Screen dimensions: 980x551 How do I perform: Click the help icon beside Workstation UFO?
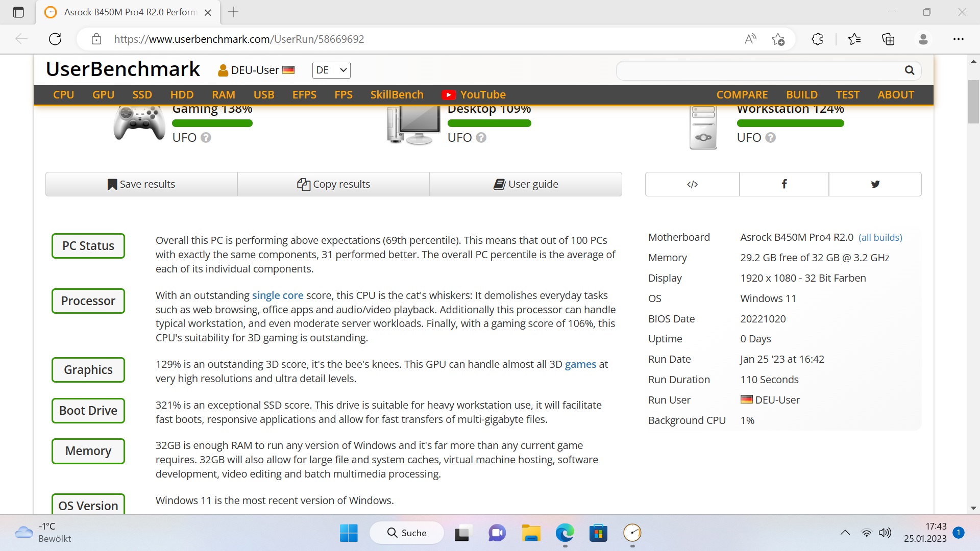pyautogui.click(x=771, y=138)
